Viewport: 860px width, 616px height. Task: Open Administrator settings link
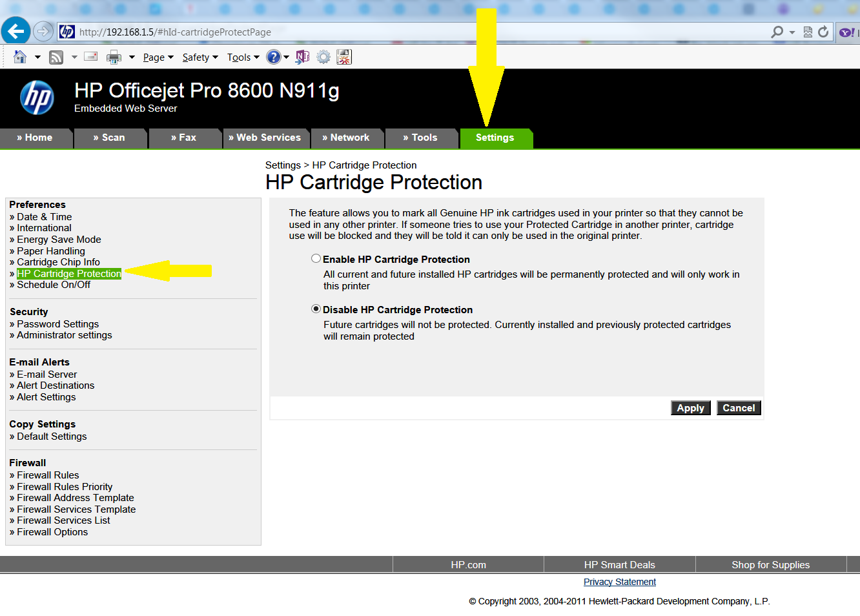[x=65, y=335]
